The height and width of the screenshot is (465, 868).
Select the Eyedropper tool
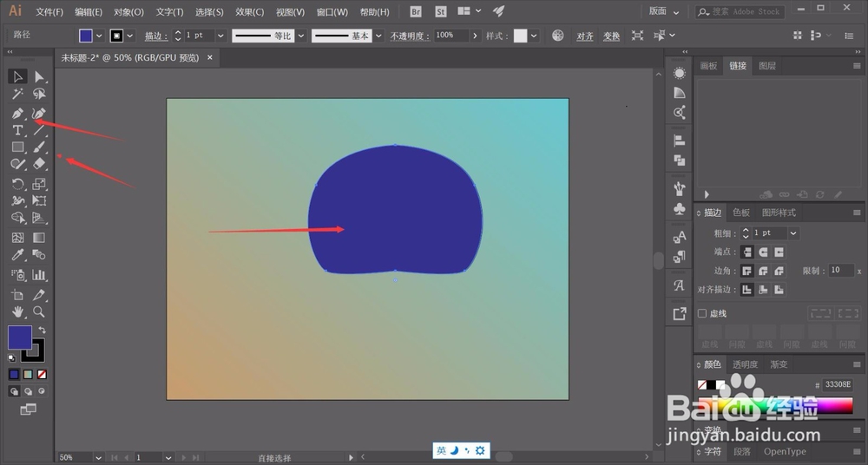[17, 255]
